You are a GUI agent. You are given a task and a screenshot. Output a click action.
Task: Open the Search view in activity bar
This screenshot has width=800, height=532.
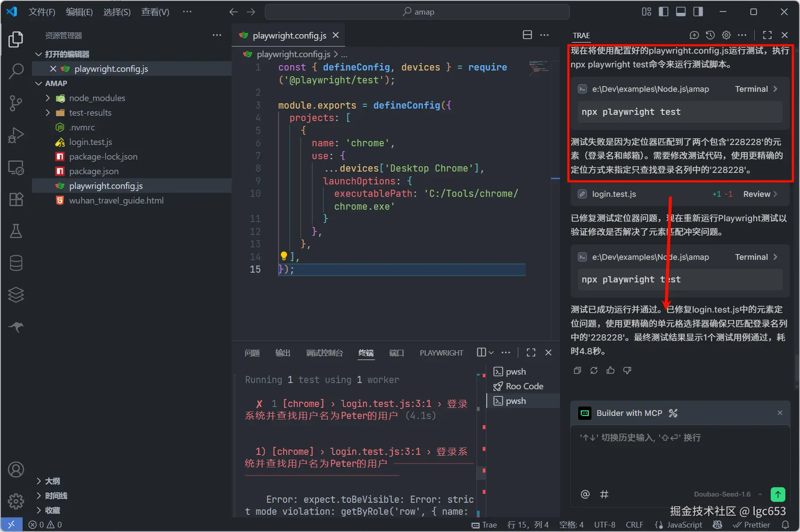point(16,71)
